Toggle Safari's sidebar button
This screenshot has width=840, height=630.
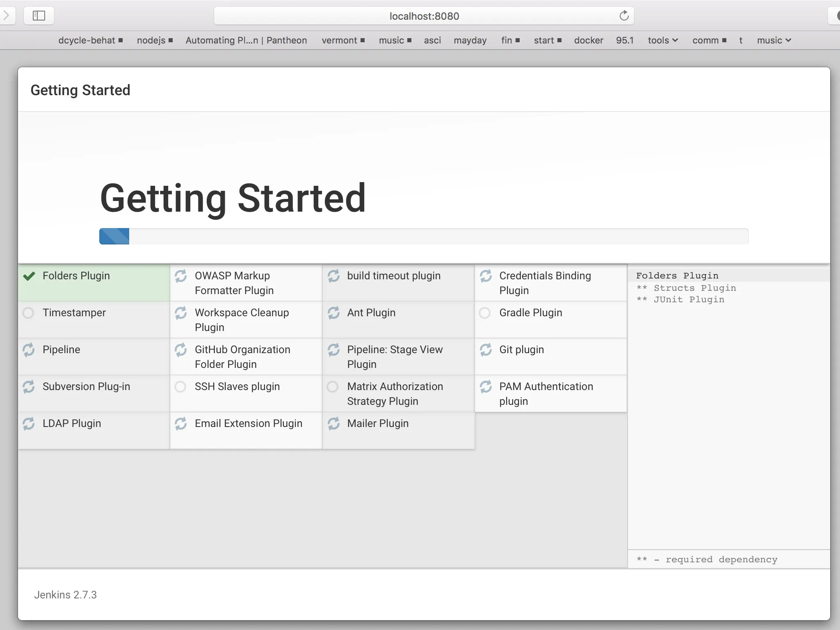39,16
